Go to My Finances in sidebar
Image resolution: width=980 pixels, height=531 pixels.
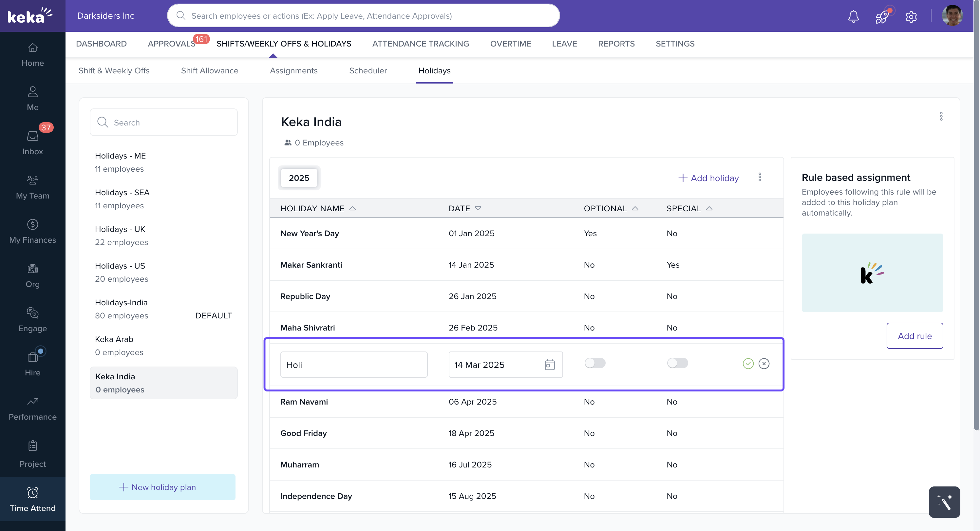pos(32,231)
